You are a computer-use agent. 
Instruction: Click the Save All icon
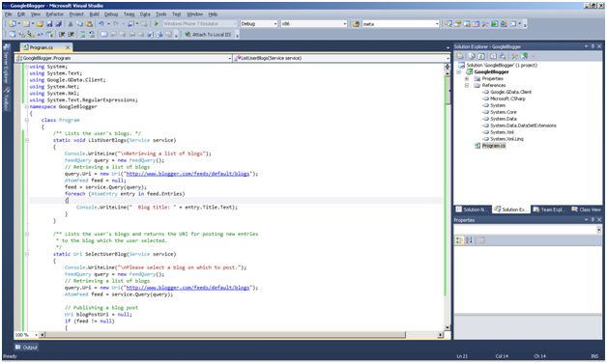click(x=58, y=24)
